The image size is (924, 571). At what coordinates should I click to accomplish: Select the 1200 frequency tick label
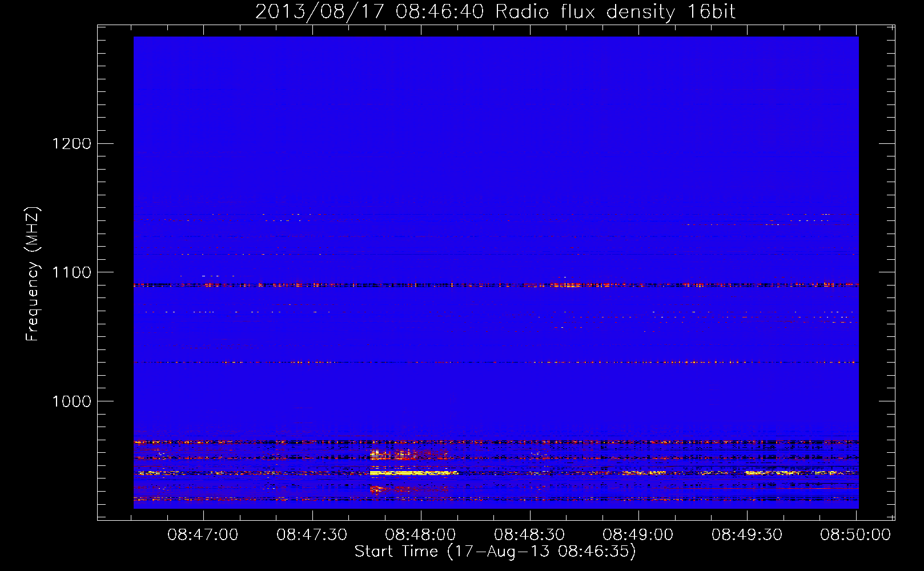72,143
